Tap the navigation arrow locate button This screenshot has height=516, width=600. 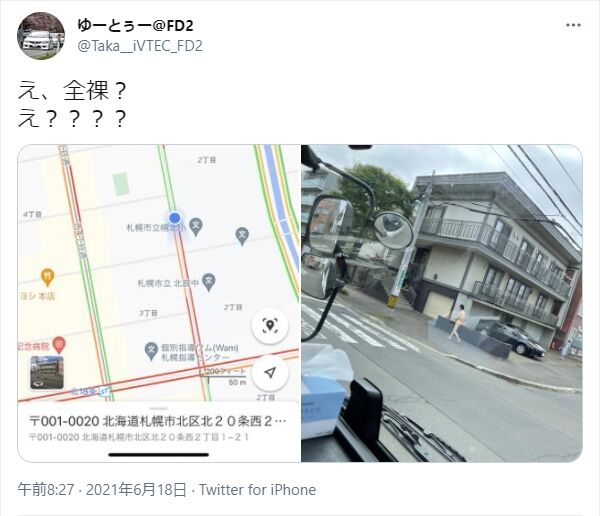point(270,372)
